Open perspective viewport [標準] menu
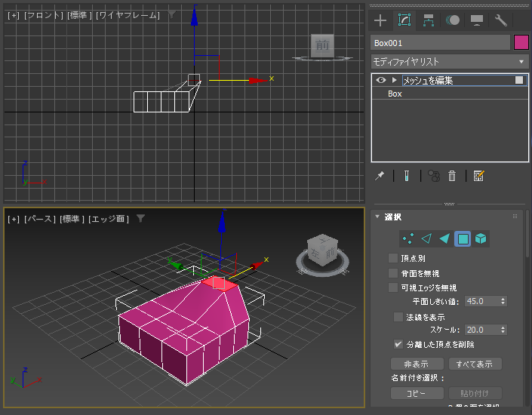Image resolution: width=532 pixels, height=415 pixels. (72, 220)
